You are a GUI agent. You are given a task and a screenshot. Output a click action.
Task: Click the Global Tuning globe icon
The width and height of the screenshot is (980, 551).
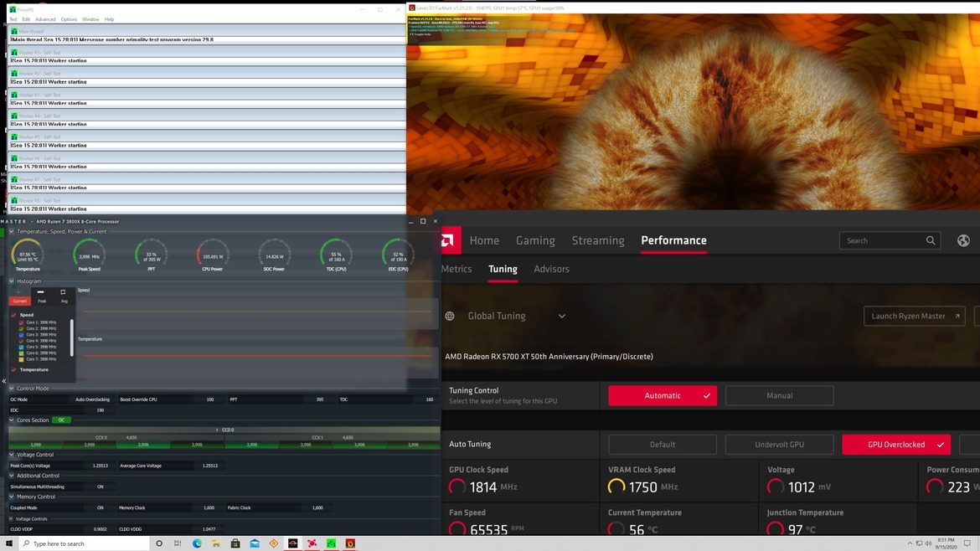[x=449, y=316]
